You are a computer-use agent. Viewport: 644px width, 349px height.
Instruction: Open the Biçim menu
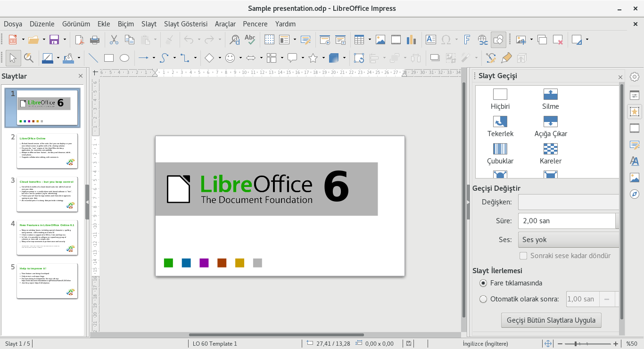(x=125, y=24)
